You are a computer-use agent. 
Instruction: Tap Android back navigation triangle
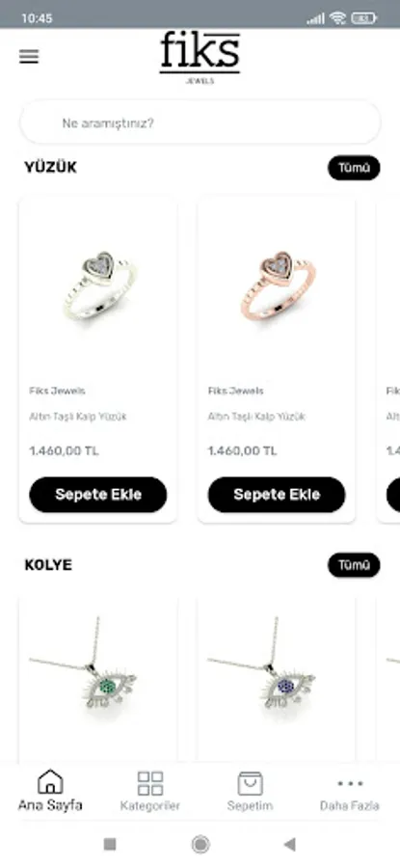tap(289, 844)
